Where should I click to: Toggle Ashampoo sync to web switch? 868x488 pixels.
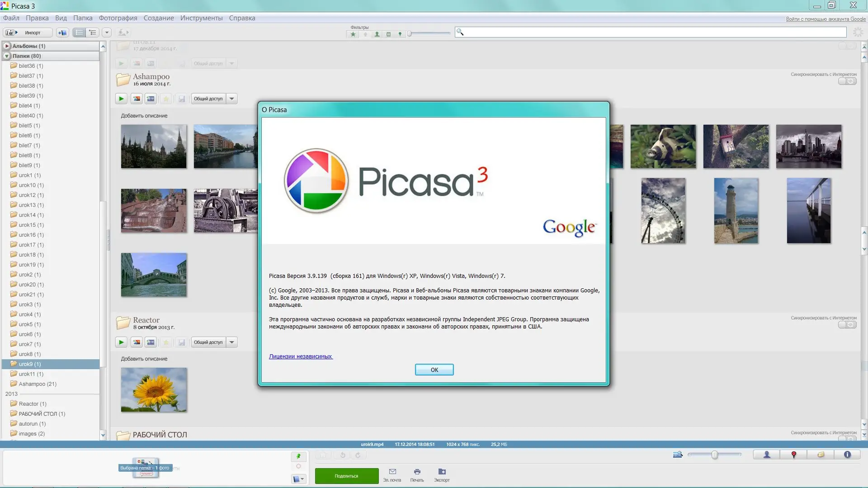pos(847,81)
